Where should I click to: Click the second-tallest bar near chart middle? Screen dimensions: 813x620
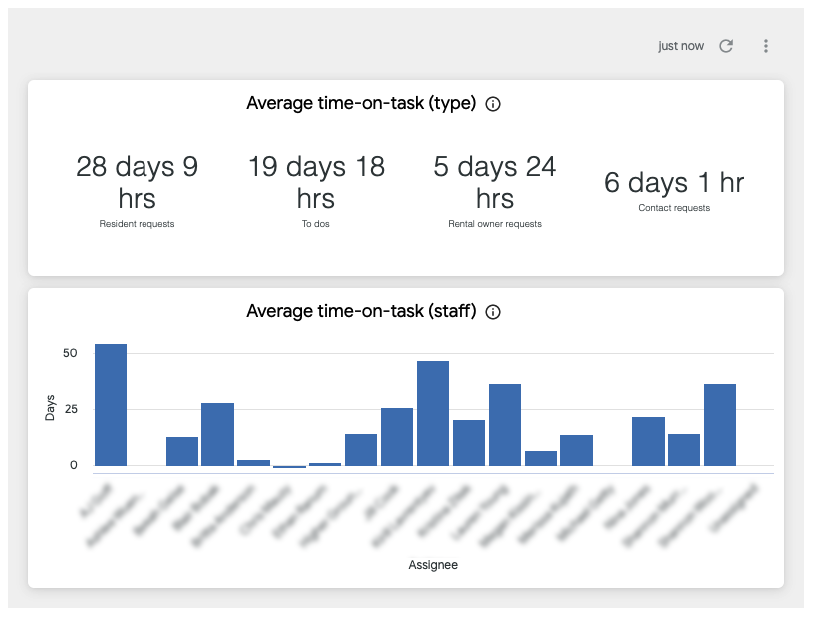[x=433, y=414]
